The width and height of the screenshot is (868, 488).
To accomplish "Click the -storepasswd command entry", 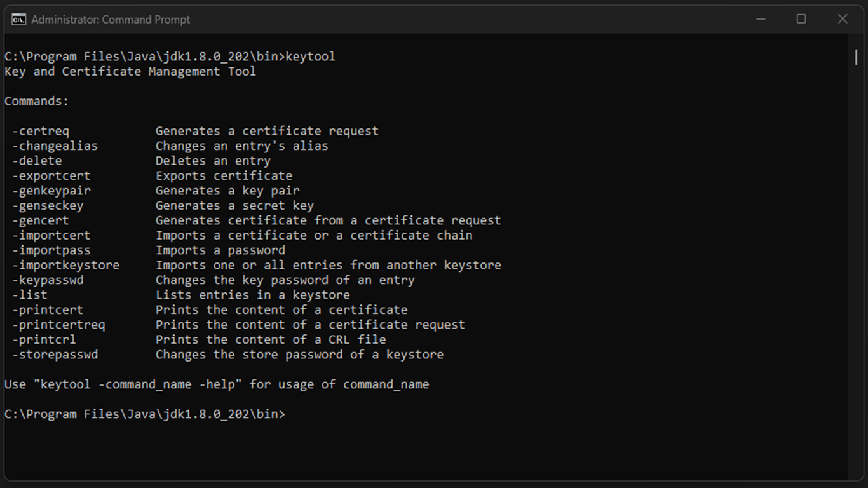I will (55, 355).
